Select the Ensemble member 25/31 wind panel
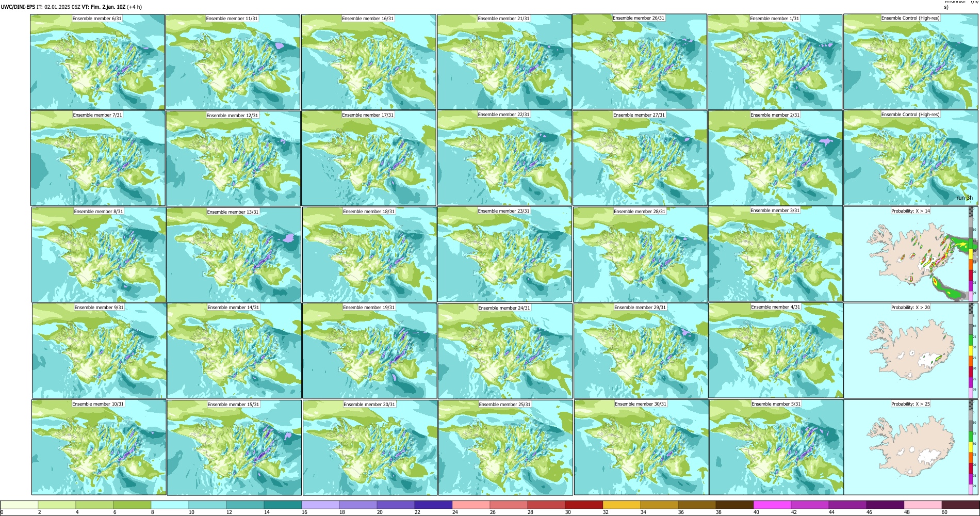The width and height of the screenshot is (980, 516). [x=505, y=447]
